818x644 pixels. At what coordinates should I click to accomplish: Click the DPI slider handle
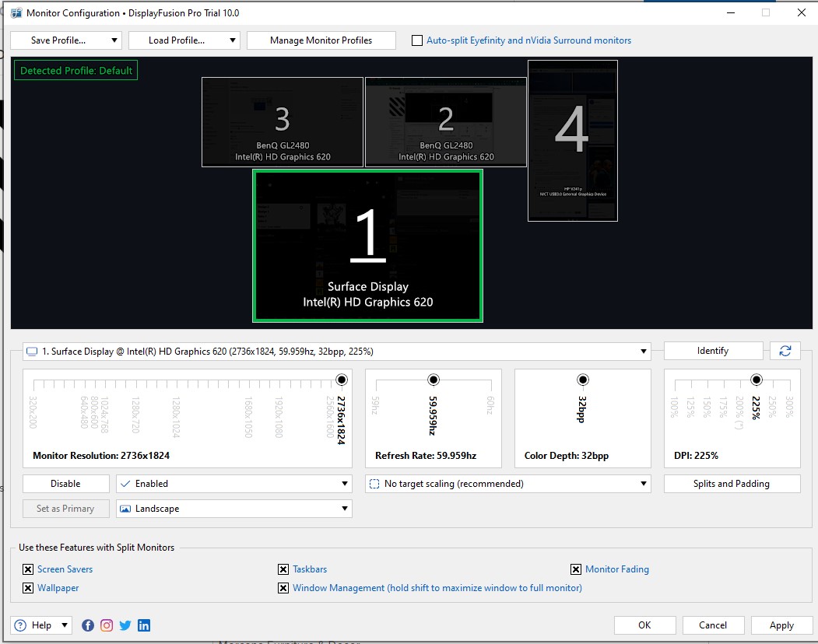(756, 380)
